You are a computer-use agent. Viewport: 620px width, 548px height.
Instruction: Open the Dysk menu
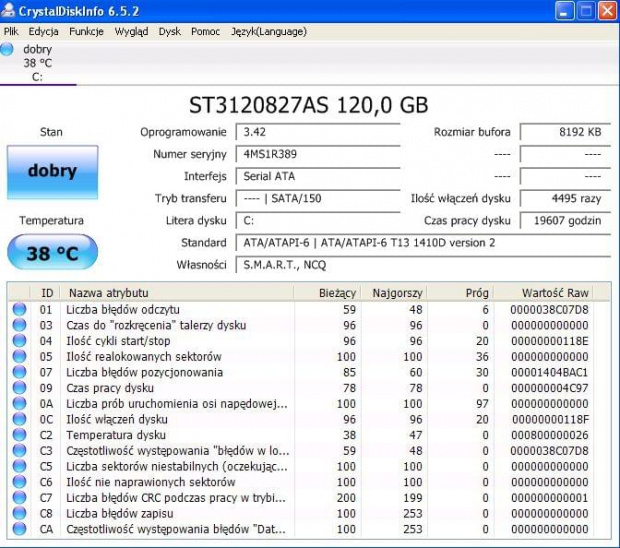point(170,32)
